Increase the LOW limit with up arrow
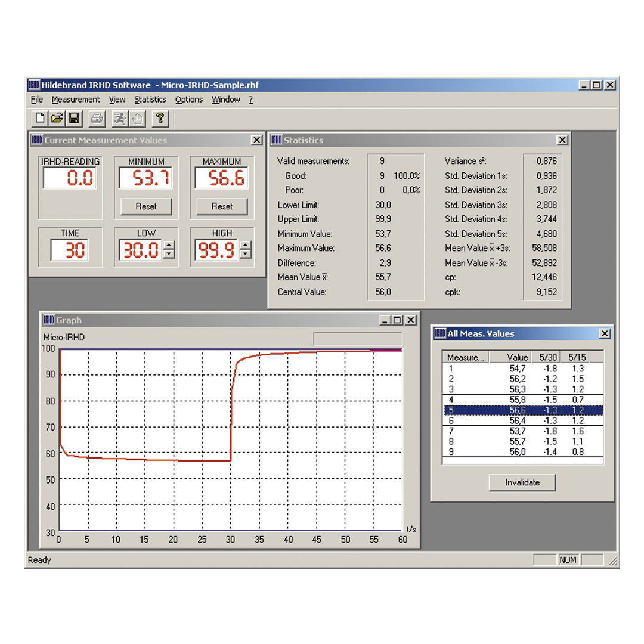 tap(169, 245)
